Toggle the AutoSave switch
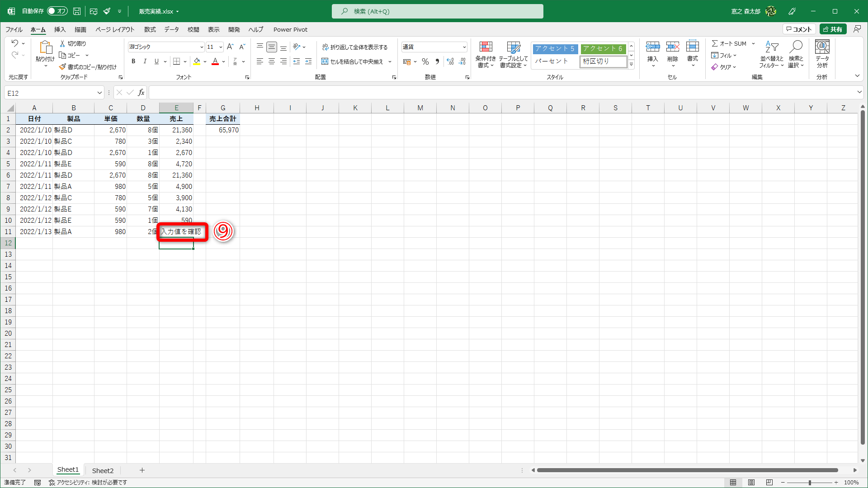This screenshot has height=488, width=868. tap(57, 11)
